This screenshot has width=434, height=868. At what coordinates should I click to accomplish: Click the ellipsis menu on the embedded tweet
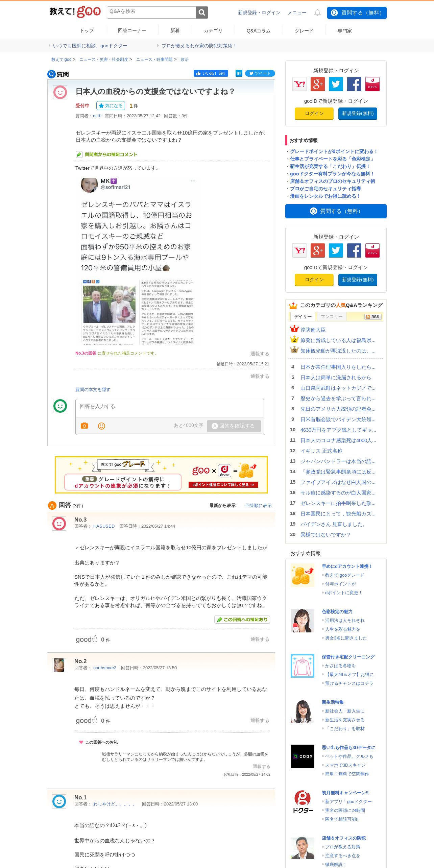click(x=193, y=181)
